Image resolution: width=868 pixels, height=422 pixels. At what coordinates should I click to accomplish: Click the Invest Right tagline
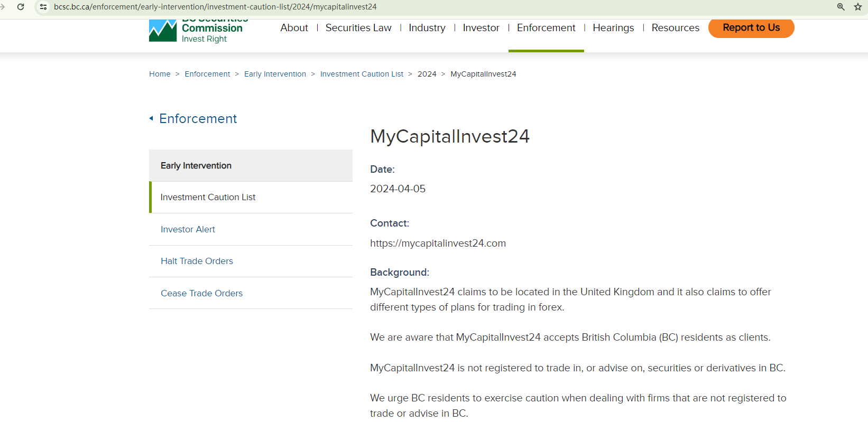point(204,39)
